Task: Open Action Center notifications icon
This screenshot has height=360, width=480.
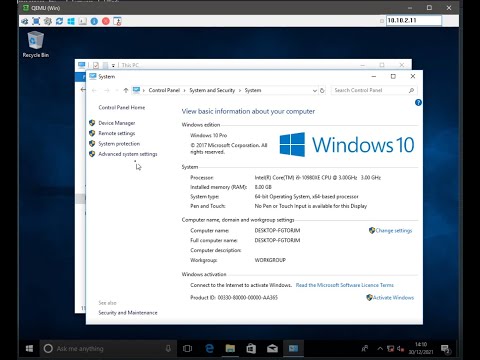Action: (445, 349)
